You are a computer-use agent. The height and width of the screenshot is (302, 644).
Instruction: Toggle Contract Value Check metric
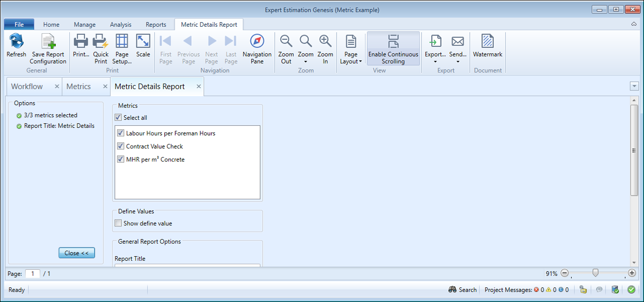click(121, 146)
